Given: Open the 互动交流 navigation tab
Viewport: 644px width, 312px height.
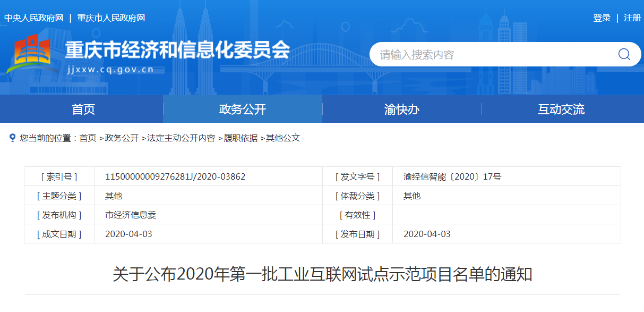Looking at the screenshot, I should [561, 109].
